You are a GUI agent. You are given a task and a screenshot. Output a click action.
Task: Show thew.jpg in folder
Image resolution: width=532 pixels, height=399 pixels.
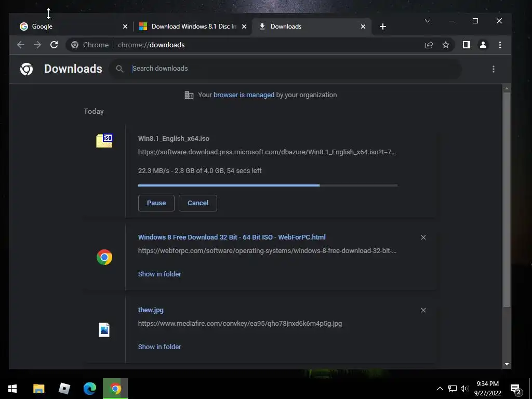pos(159,347)
